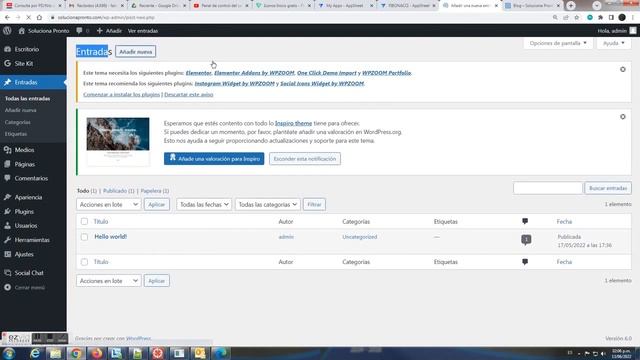
Task: Click the Inspiro theme thumbnail image
Action: coord(118,141)
